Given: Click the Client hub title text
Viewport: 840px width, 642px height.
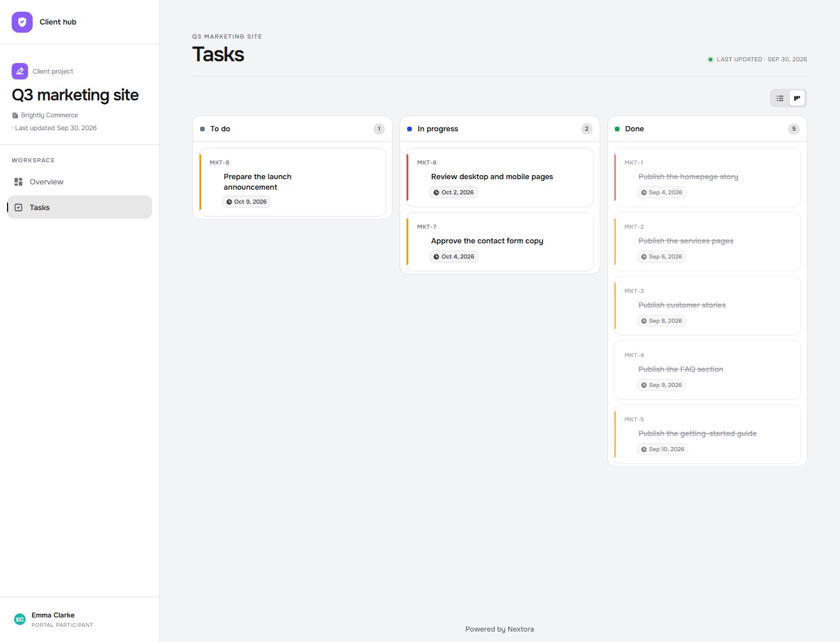Looking at the screenshot, I should click(x=58, y=22).
